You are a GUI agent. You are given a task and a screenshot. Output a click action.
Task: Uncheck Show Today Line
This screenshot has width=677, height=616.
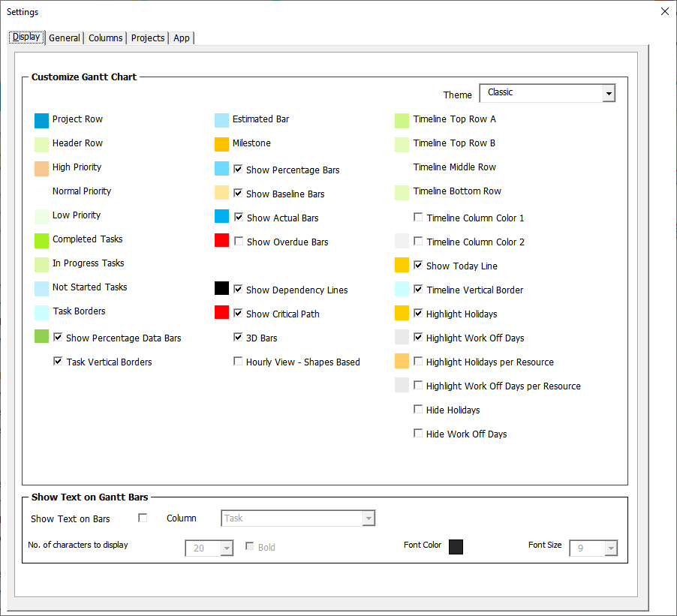pyautogui.click(x=418, y=265)
